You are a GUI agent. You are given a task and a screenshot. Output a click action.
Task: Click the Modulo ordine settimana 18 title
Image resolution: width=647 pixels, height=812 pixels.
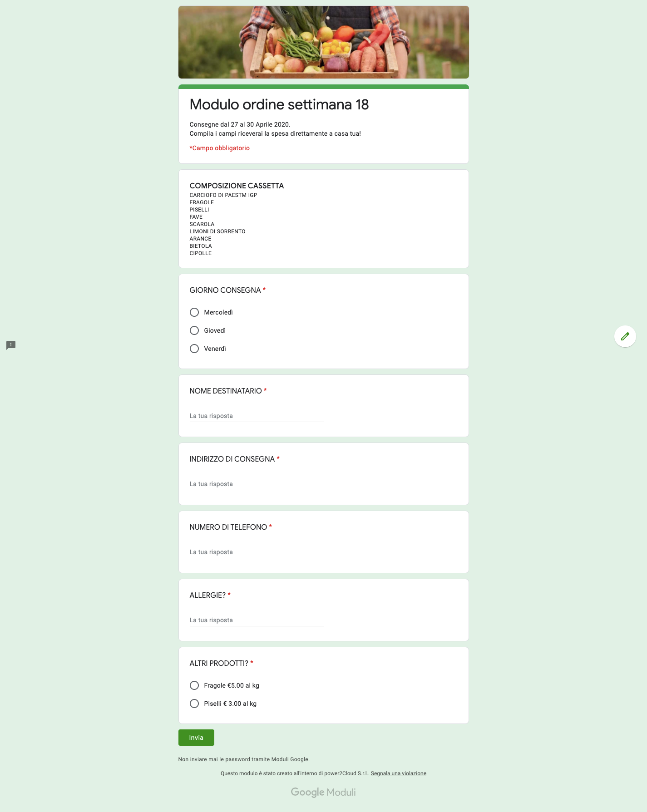click(279, 104)
